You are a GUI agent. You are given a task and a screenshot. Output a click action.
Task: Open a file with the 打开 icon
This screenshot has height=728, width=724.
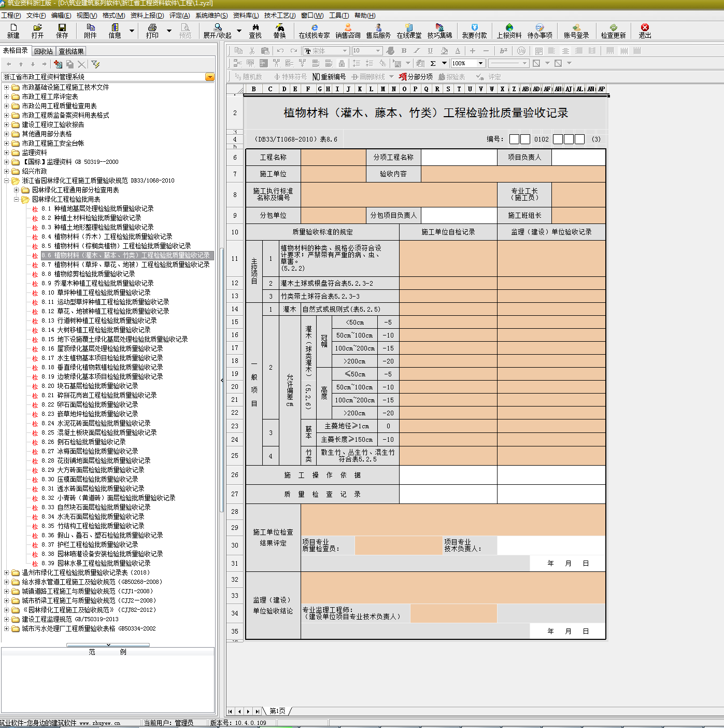tap(37, 31)
